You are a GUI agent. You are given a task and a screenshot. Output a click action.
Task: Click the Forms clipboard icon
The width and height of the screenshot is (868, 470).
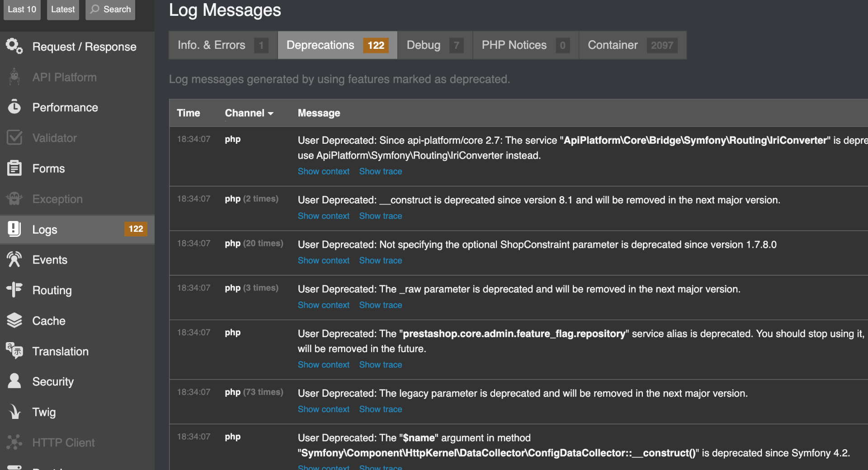14,168
